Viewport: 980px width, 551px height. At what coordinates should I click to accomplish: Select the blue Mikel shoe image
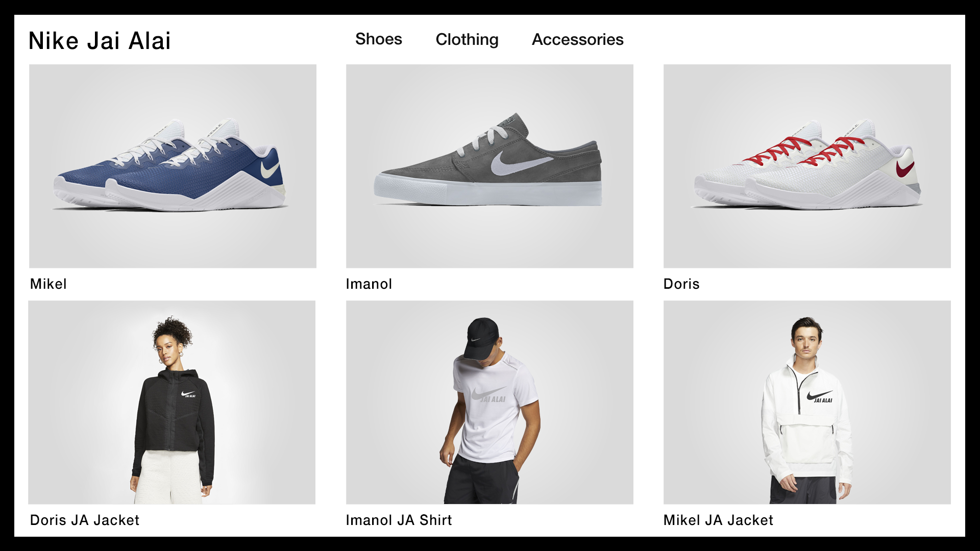[173, 166]
